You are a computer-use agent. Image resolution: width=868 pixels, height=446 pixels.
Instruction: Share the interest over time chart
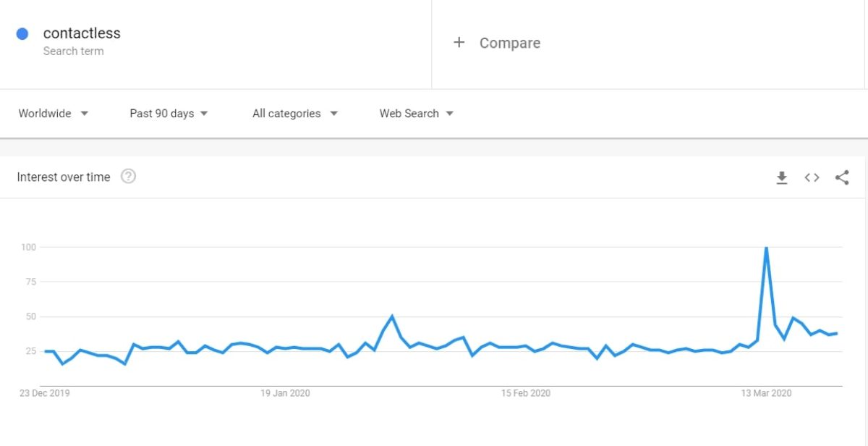pos(842,177)
